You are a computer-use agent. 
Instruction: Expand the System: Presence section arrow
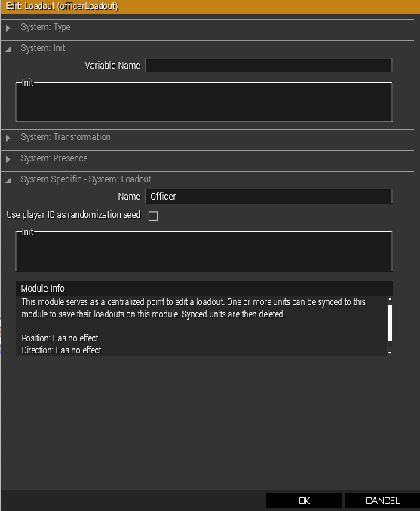pos(8,159)
